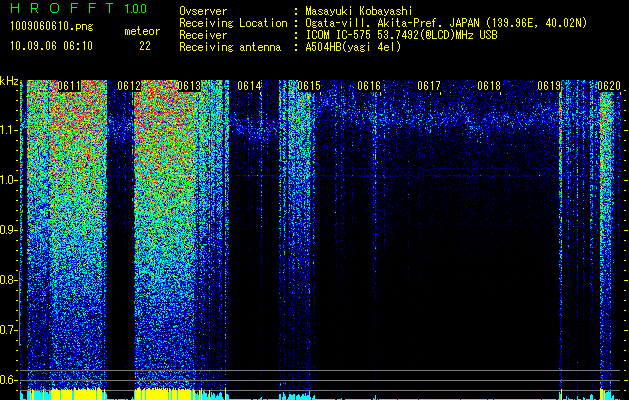Click the kHz axis unit label
This screenshot has height=400, width=629.
click(9, 81)
